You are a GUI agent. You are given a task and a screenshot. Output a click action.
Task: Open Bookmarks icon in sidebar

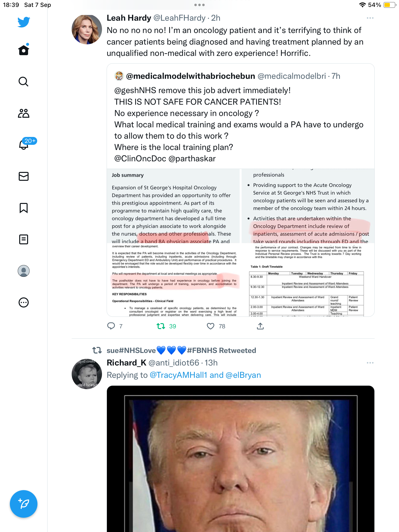(24, 208)
